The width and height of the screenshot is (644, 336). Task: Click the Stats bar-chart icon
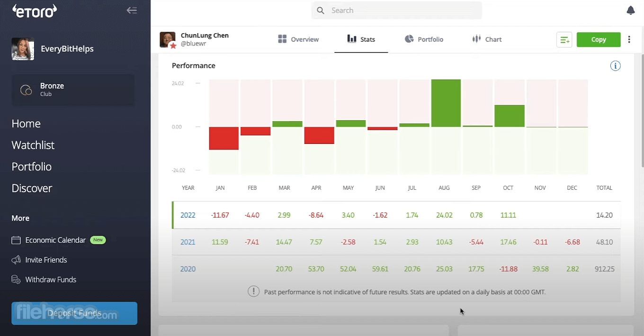pos(352,39)
